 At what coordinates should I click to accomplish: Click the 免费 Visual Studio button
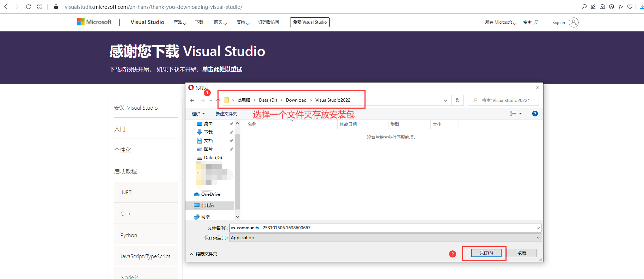(310, 22)
